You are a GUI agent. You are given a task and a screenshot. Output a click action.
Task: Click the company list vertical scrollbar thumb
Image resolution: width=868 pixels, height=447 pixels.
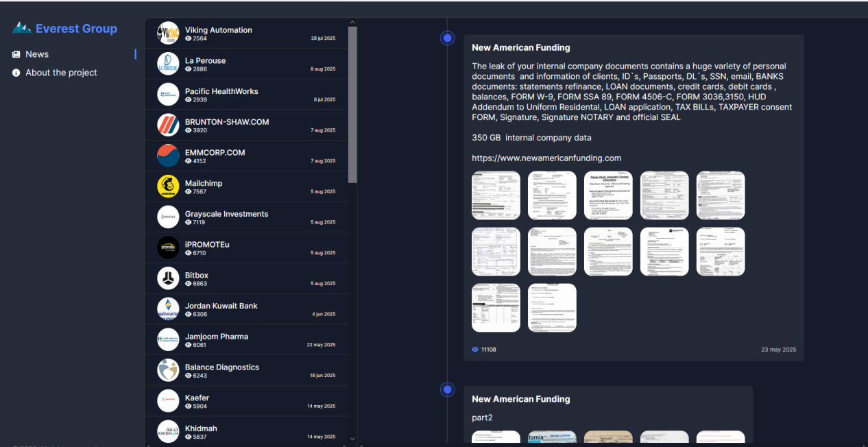(352, 105)
